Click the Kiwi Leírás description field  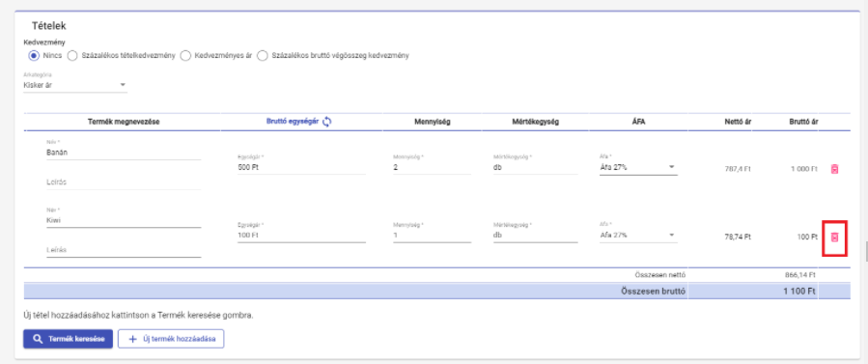(124, 250)
